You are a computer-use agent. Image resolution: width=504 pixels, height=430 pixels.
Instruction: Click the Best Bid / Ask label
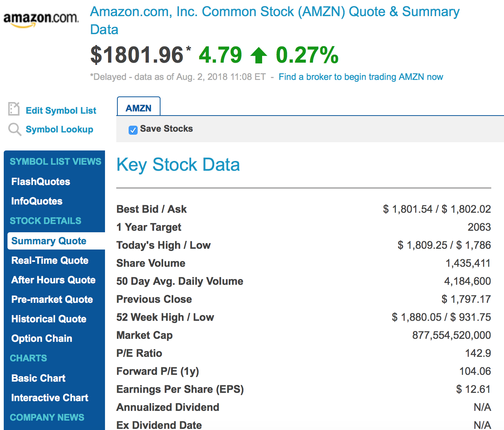coord(151,209)
